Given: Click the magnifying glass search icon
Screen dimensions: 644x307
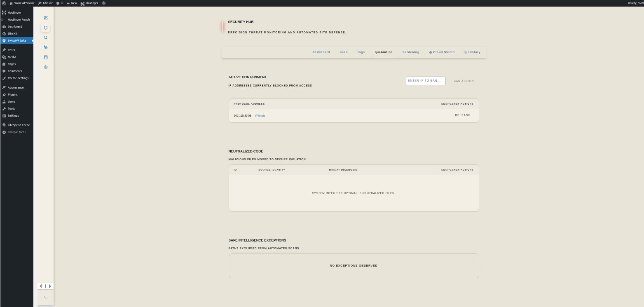Looking at the screenshot, I should coord(46,37).
